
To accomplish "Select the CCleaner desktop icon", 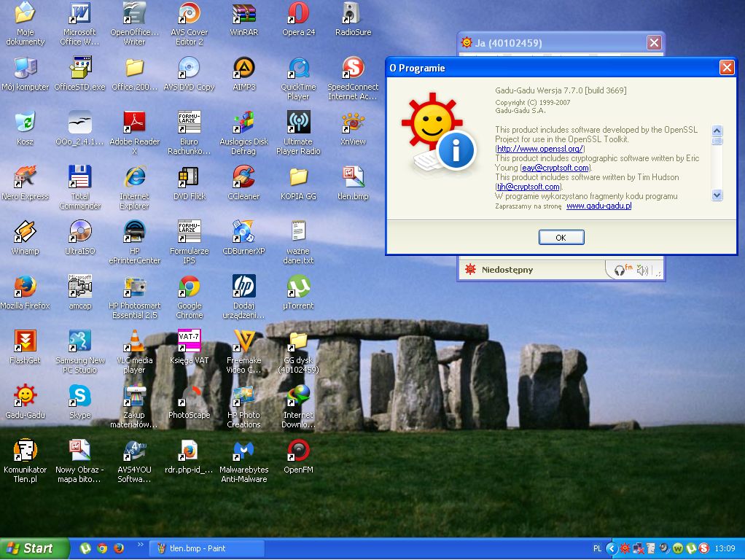I will [x=243, y=183].
